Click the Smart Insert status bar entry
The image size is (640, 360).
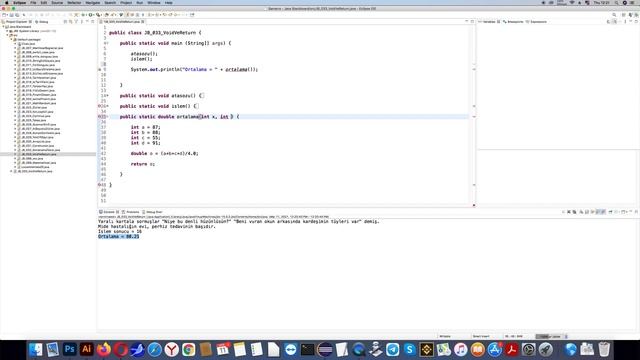481,336
